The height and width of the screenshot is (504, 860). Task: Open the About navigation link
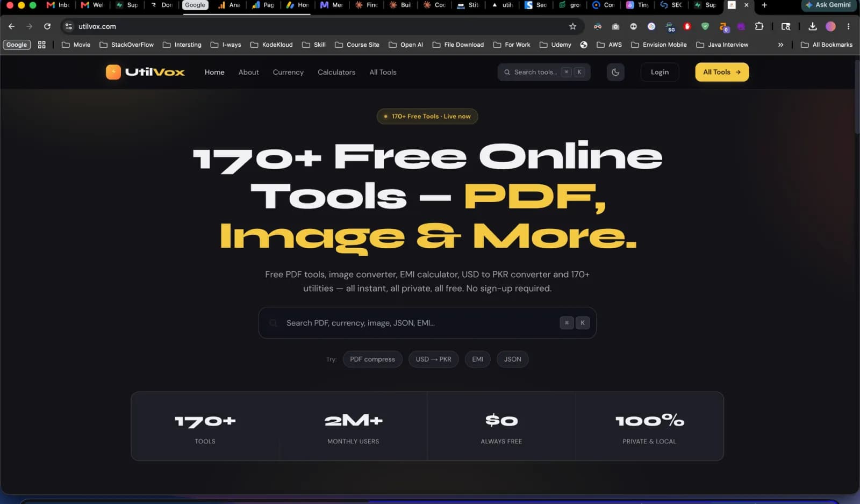248,72
